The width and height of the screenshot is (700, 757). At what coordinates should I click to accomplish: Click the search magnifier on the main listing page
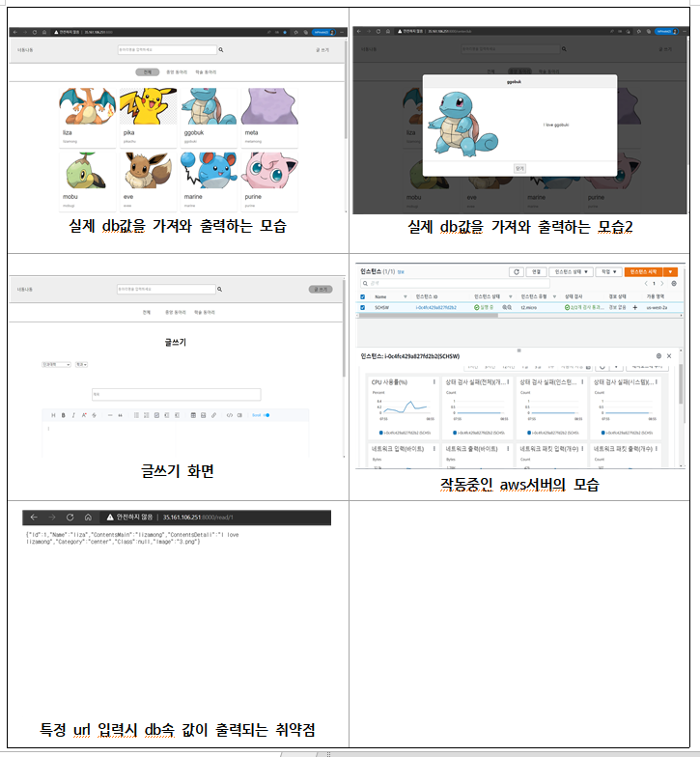click(x=221, y=50)
